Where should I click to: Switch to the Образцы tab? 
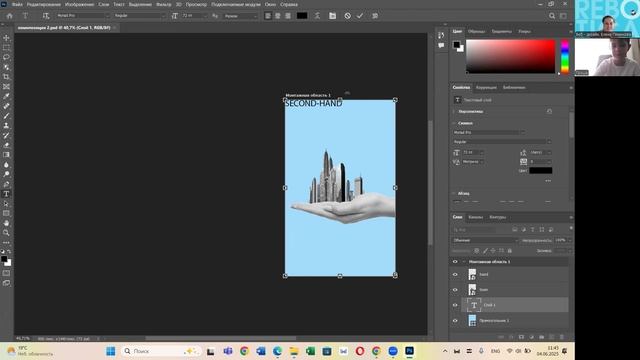(x=476, y=31)
